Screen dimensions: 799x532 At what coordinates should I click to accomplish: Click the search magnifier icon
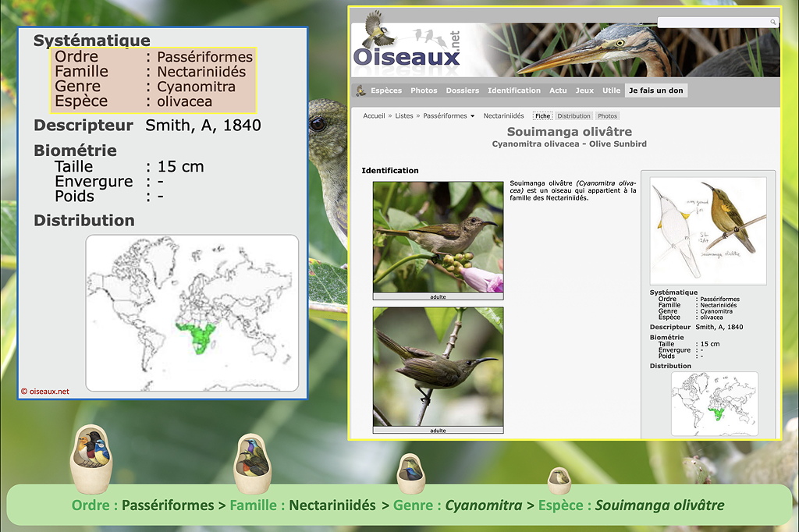773,23
